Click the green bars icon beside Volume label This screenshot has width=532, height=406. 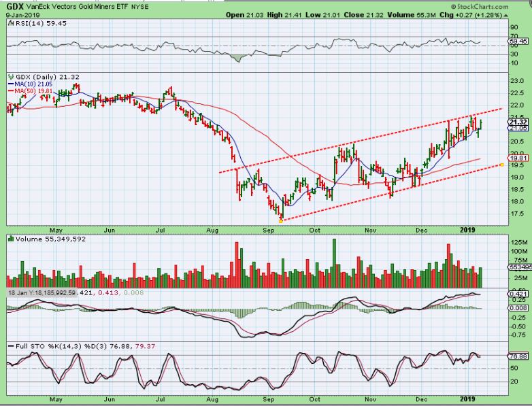point(11,239)
